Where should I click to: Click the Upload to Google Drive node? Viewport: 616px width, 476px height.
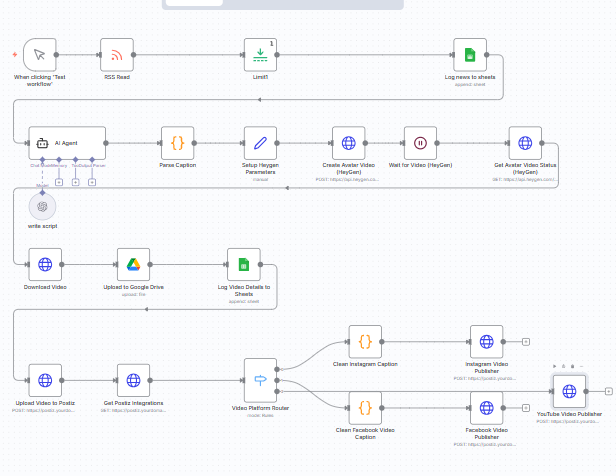pyautogui.click(x=133, y=265)
